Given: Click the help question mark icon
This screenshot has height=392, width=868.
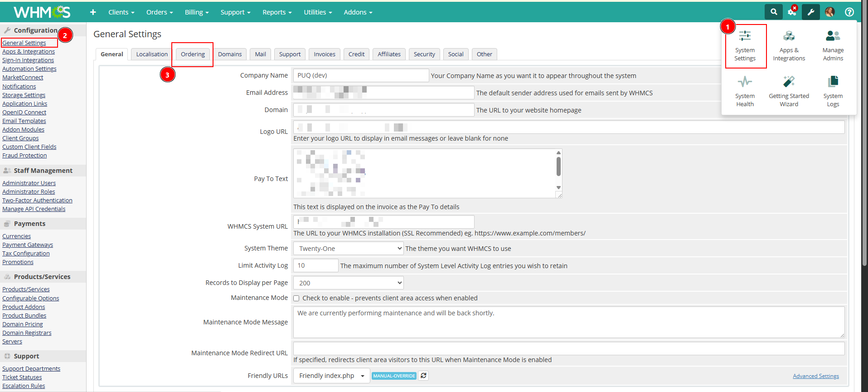Looking at the screenshot, I should 849,12.
